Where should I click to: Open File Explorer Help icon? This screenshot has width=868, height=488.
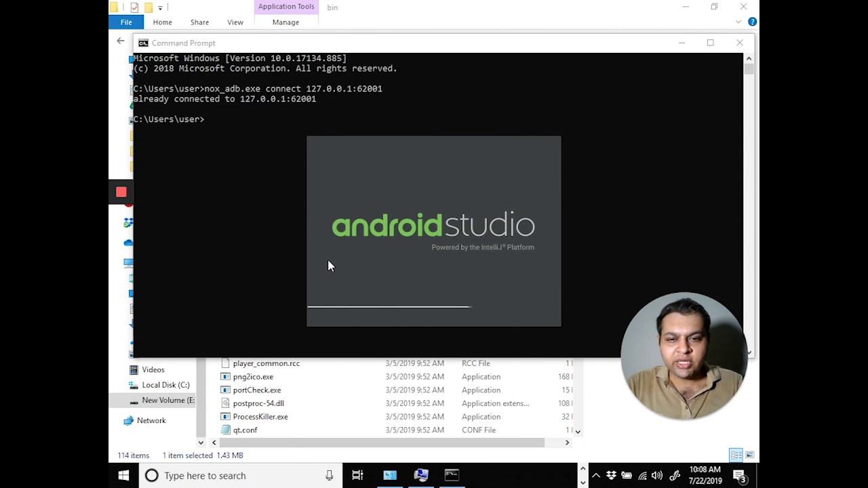point(752,22)
